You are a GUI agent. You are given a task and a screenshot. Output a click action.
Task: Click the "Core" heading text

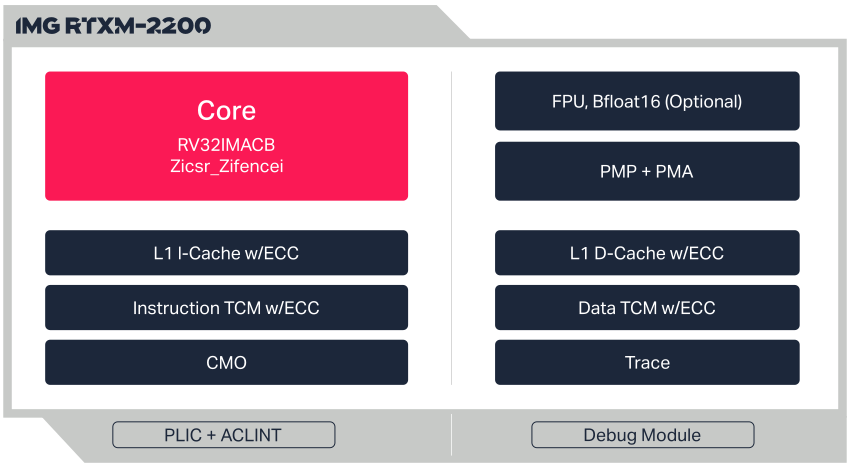(x=226, y=111)
